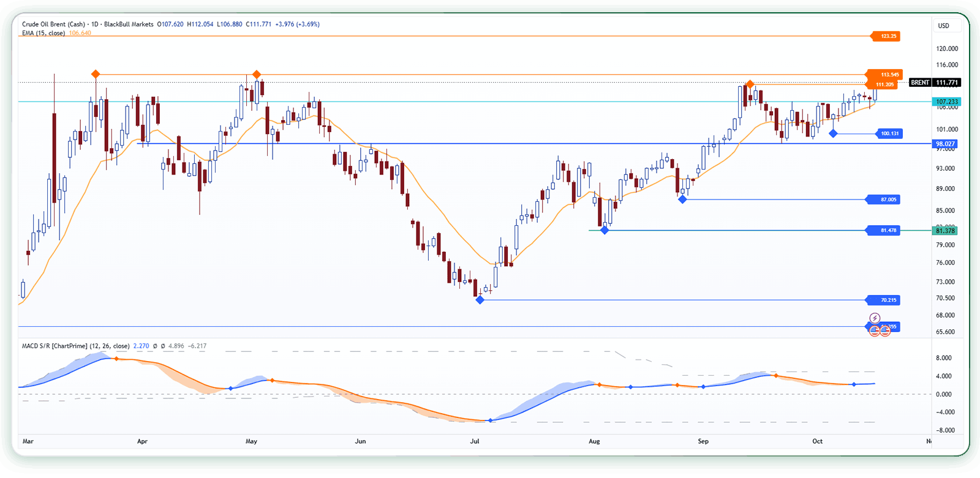
Task: Click BlackBull Markets in the chart legend
Action: pyautogui.click(x=129, y=24)
